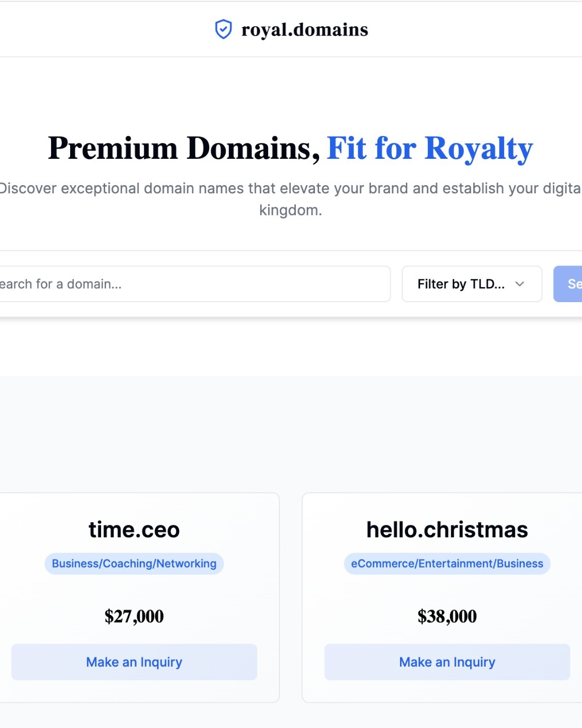
Task: Click the word "kingdom." under the headline
Action: pos(290,210)
